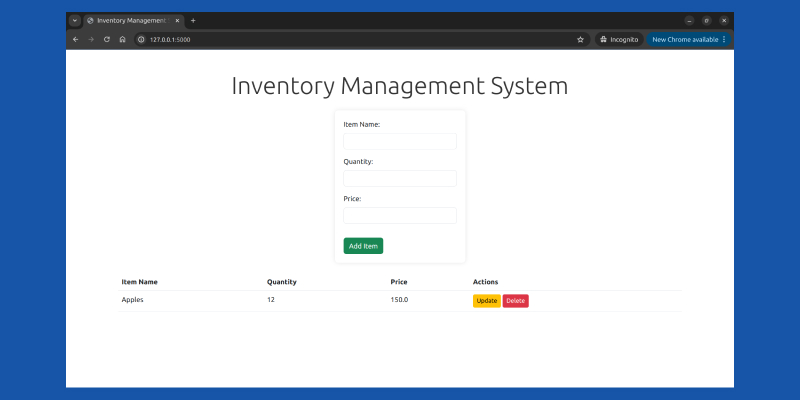This screenshot has height=400, width=800.
Task: Focus the Item Name input field
Action: tap(399, 141)
